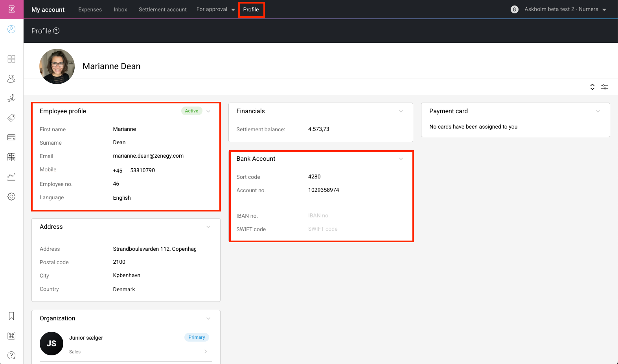Open the keyboard command shortcut icon
Image resolution: width=618 pixels, height=364 pixels.
11,336
